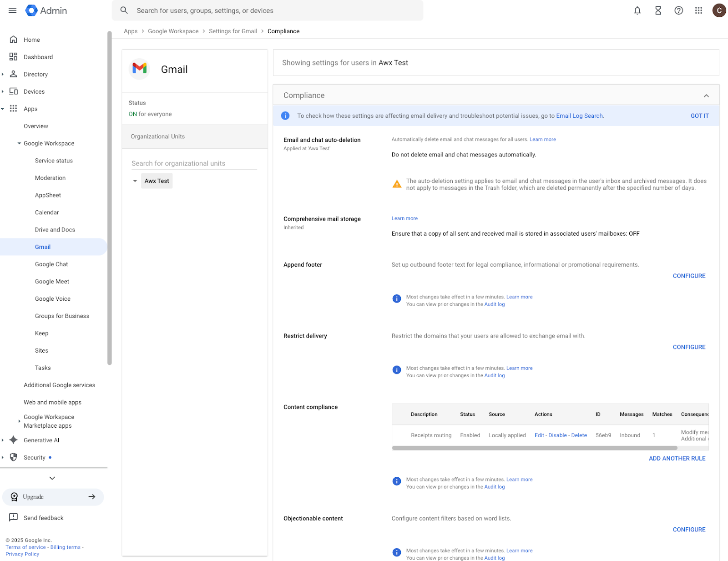
Task: Open Learn more for auto-deletion
Action: click(542, 140)
